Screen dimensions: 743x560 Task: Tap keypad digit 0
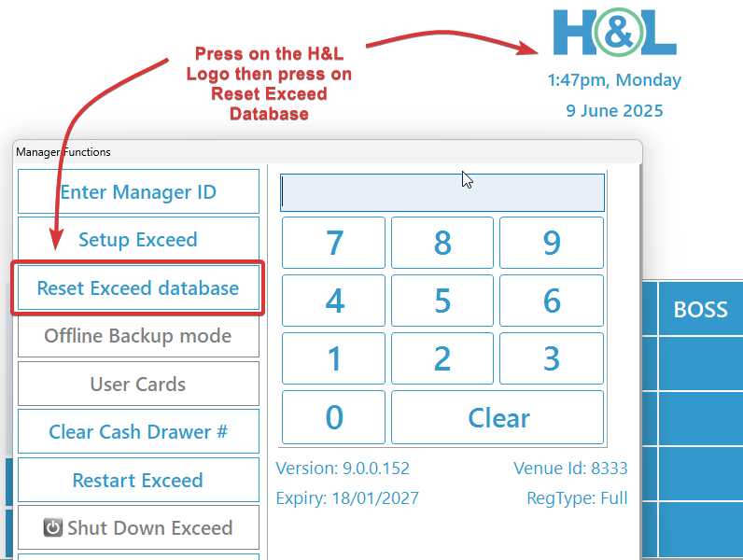coord(333,417)
